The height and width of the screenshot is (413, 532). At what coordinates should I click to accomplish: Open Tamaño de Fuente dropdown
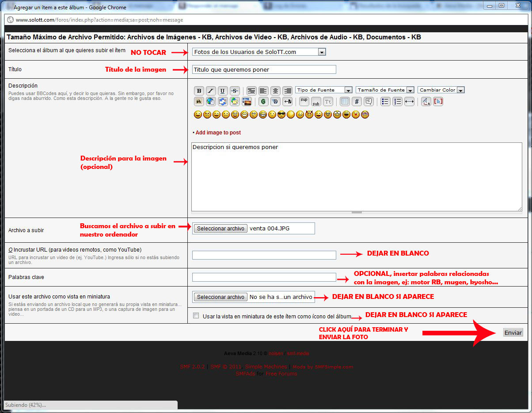tap(385, 90)
